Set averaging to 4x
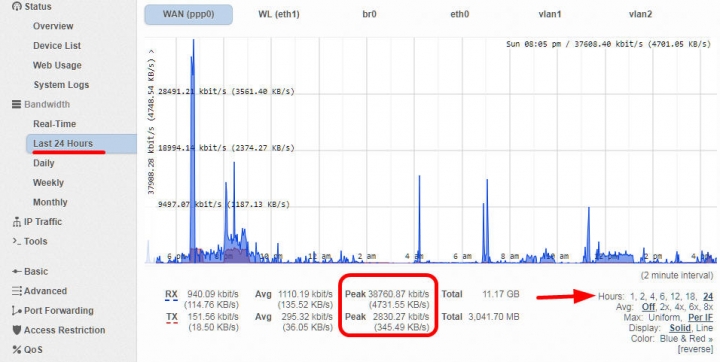 679,307
